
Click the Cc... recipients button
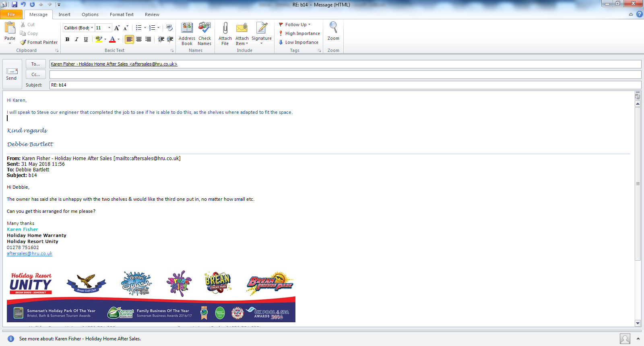pos(35,74)
